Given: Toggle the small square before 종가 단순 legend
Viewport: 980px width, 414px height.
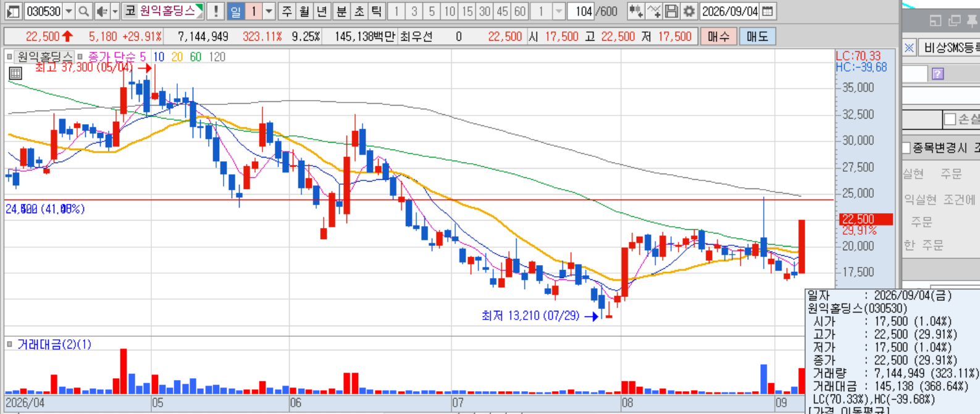Looking at the screenshot, I should coord(80,57).
